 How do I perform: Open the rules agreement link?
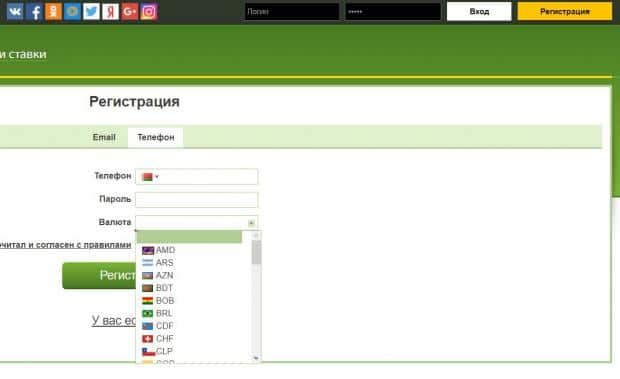point(66,245)
